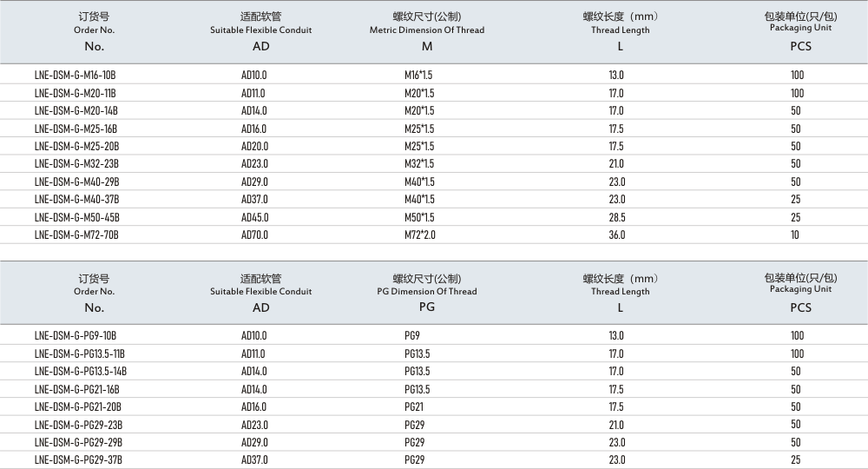Click packaging unit value 10
The height and width of the screenshot is (469, 868).
click(x=796, y=234)
